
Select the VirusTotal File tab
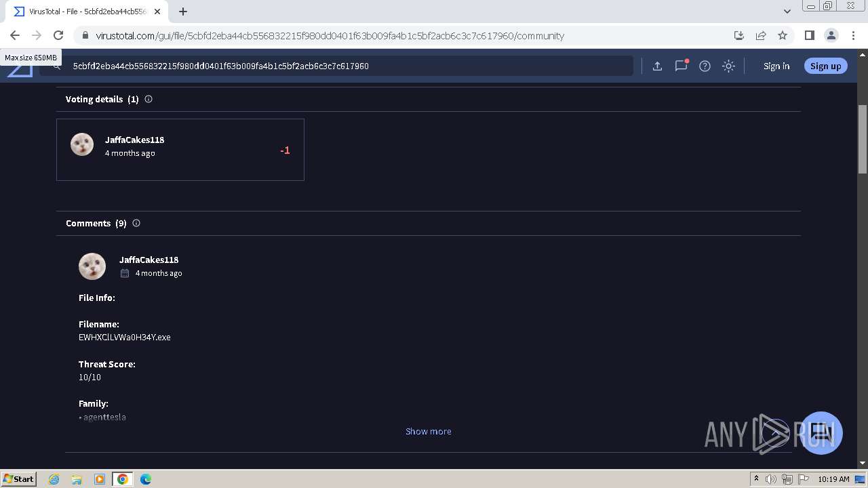87,12
